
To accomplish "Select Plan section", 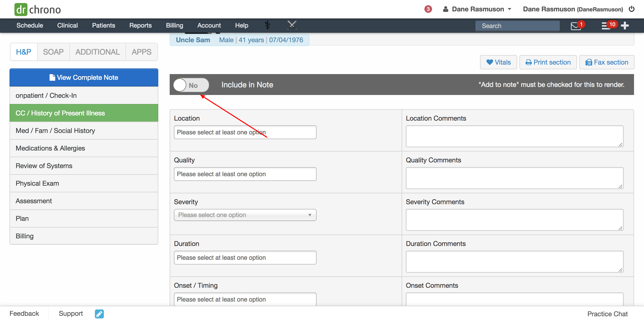I will [x=84, y=218].
